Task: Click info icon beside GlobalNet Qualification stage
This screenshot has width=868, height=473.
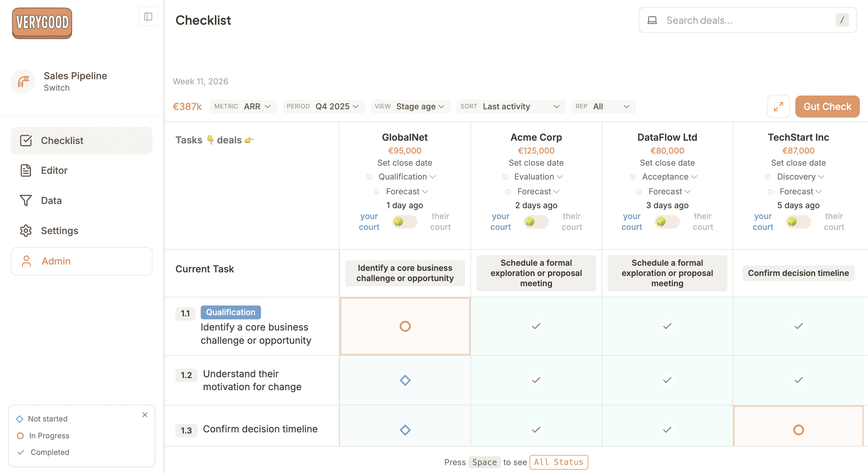Action: tap(369, 177)
